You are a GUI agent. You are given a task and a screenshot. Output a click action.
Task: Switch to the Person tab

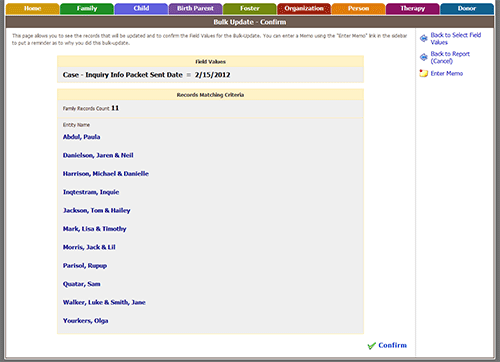pyautogui.click(x=358, y=9)
